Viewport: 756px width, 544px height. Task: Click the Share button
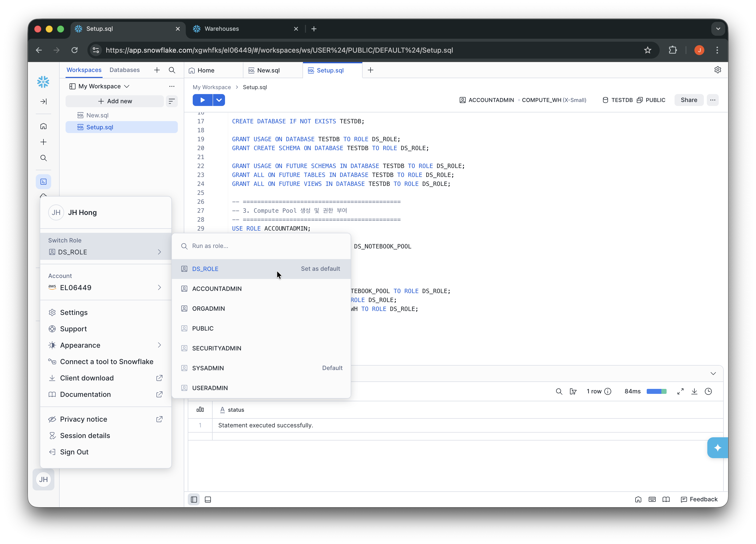(689, 100)
